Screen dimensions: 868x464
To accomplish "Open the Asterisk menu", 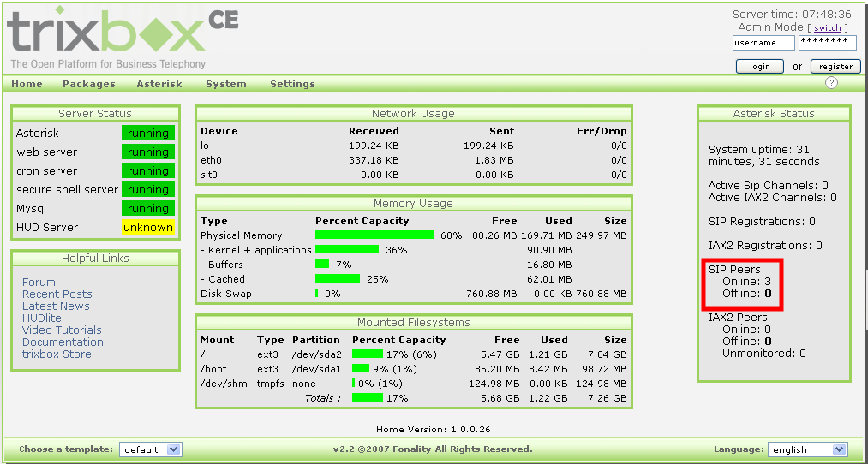I will [x=159, y=84].
